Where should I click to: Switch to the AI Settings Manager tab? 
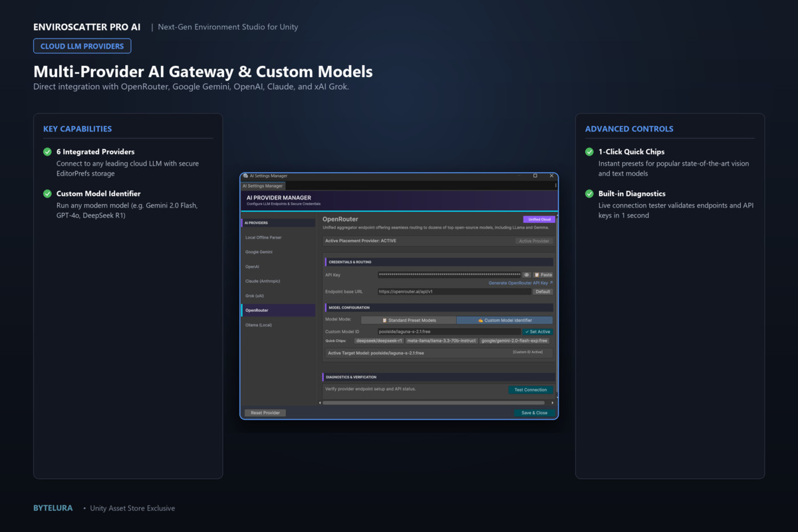[x=263, y=186]
